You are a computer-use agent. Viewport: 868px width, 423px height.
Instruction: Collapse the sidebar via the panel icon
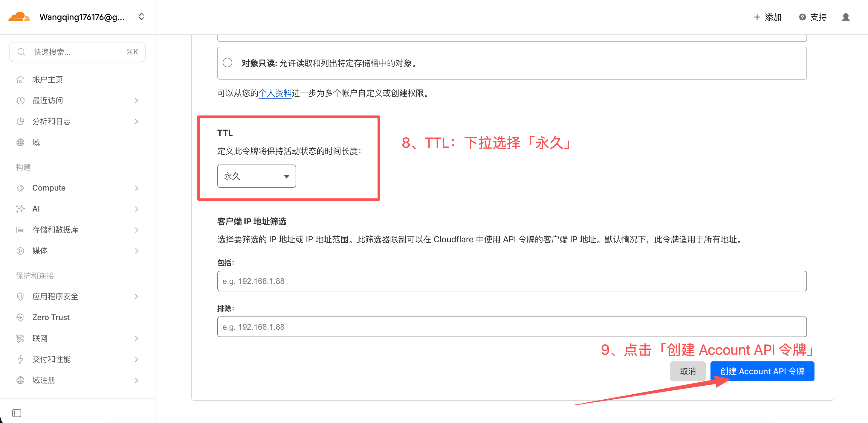point(16,413)
